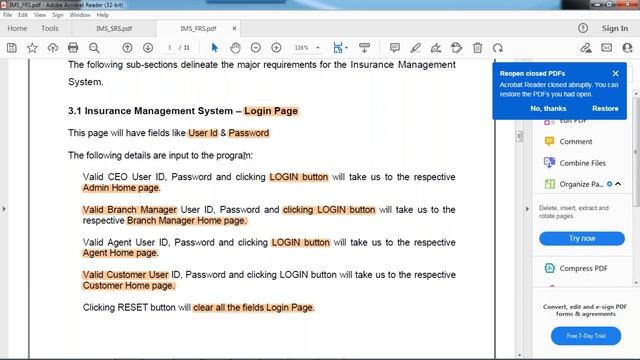Print the document using the printer icon

tap(73, 48)
